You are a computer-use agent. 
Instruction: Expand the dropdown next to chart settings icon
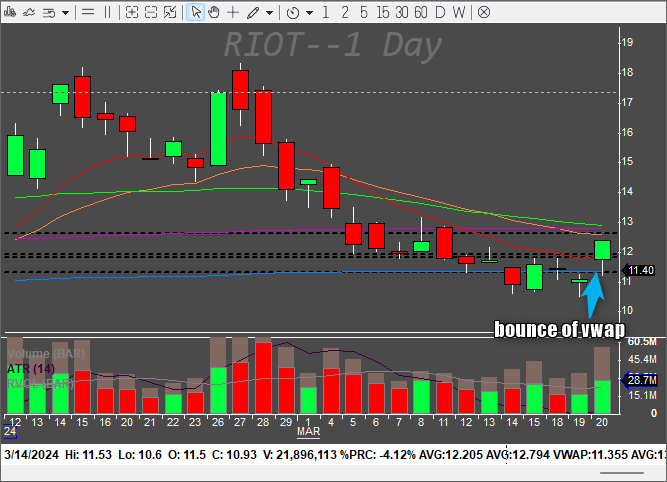click(65, 13)
